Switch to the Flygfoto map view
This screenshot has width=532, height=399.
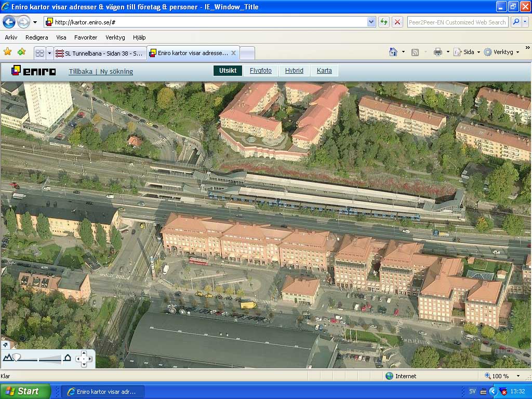(260, 71)
